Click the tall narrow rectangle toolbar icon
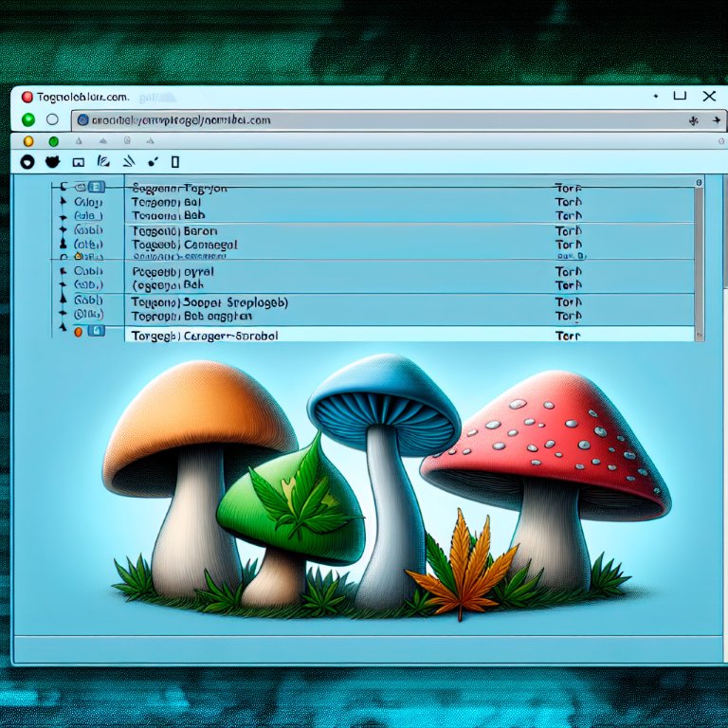 (174, 162)
